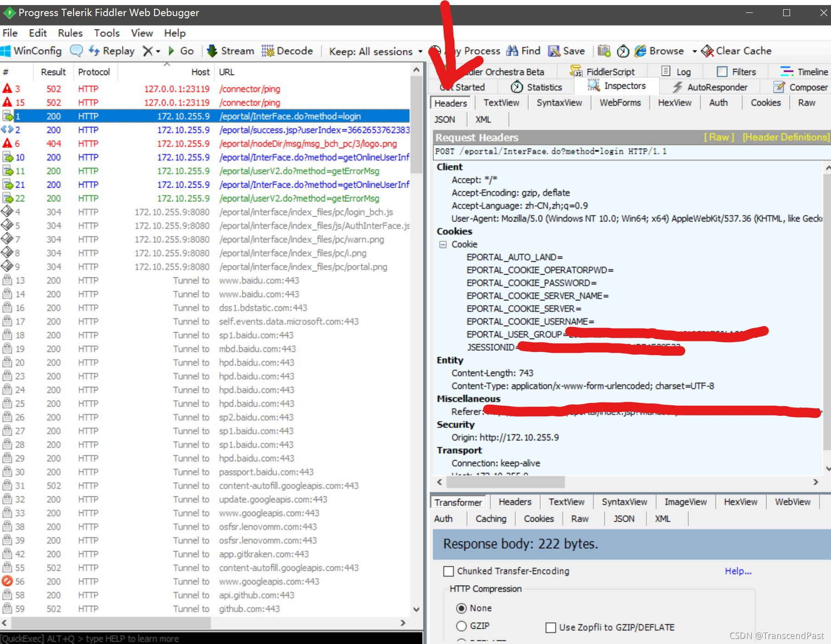Select the request WebForms inspector tab
The image size is (831, 644).
click(x=620, y=103)
